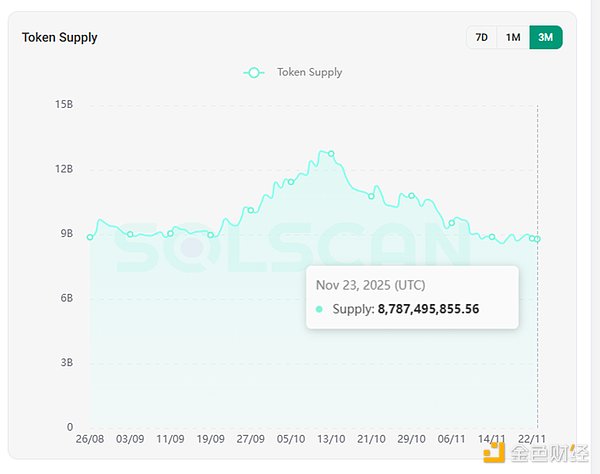This screenshot has height=474, width=600.
Task: Switch chart range to 7D
Action: pos(481,37)
